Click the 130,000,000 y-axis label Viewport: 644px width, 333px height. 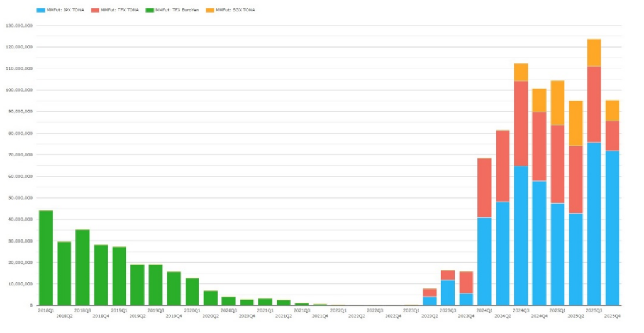pos(19,25)
